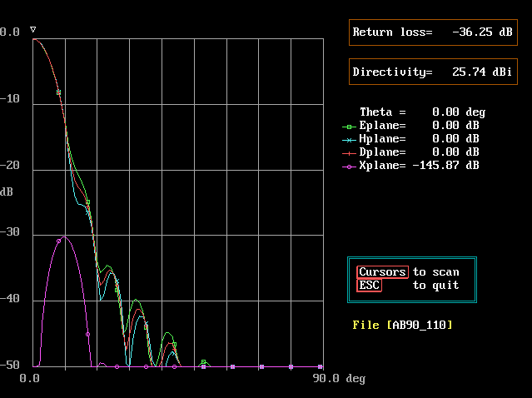Click the Return loss readout box
This screenshot has width=532, height=398.
433,32
